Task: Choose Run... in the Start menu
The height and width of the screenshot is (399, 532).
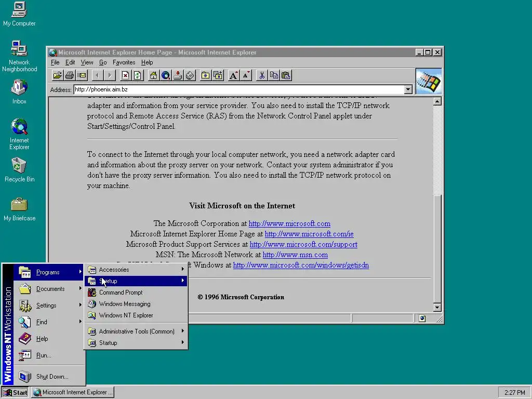Action: (49, 355)
